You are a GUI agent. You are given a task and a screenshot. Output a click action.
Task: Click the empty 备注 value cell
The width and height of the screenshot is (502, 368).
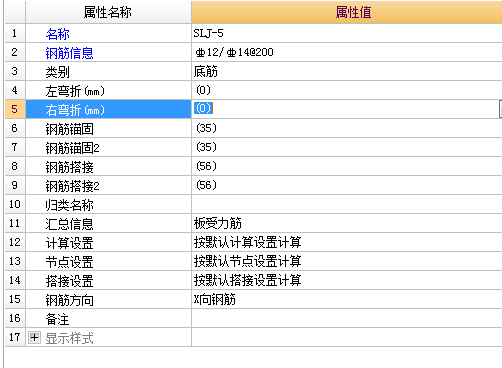point(347,318)
